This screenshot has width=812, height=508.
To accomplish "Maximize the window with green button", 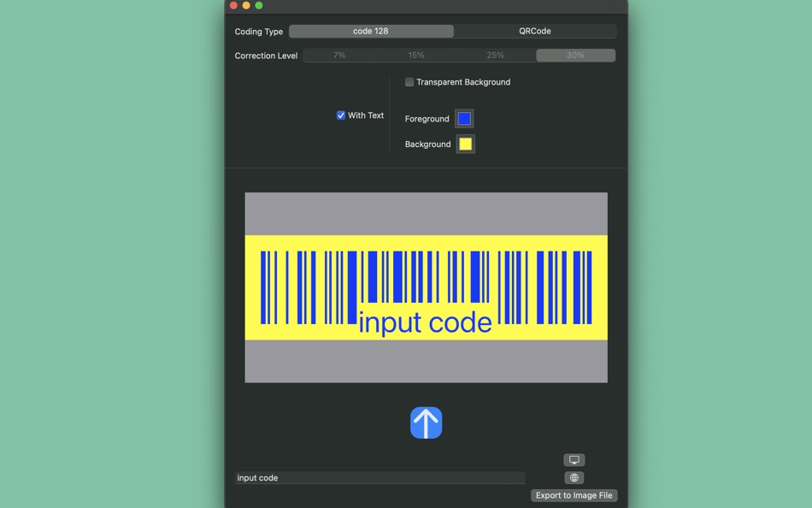I will (259, 5).
